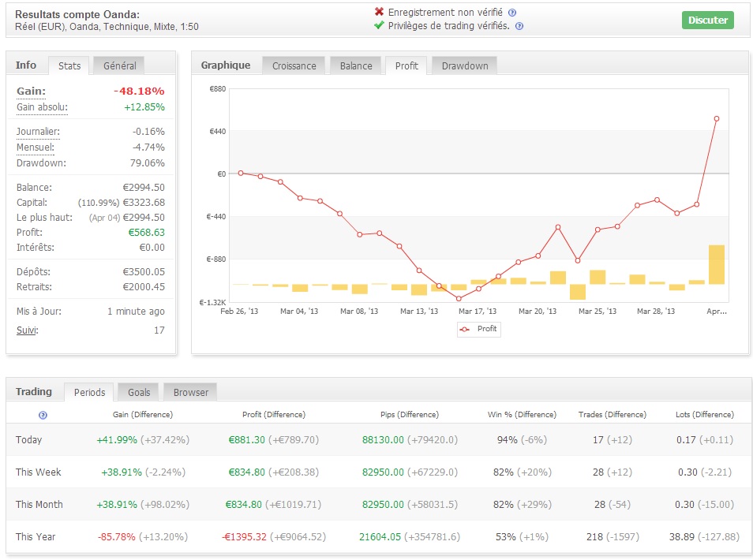Click help icon beside Privilèges de trading vérifiés
The width and height of the screenshot is (753, 560).
[x=519, y=26]
